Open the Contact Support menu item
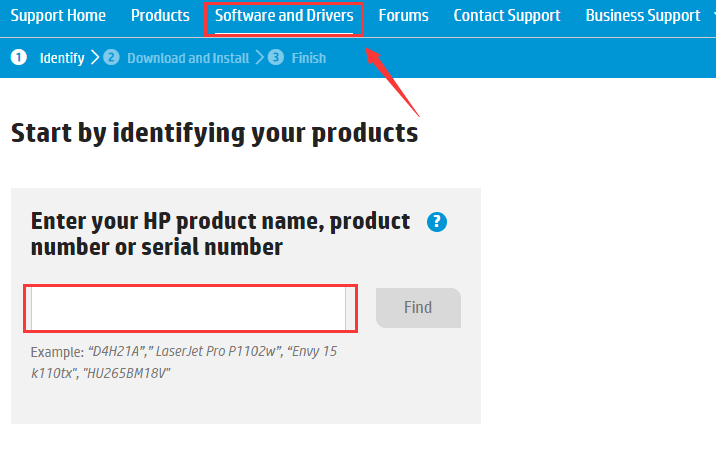 [507, 16]
